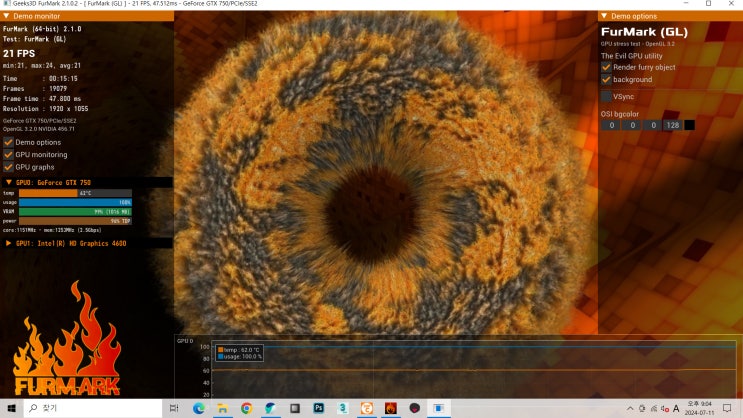743x418 pixels.
Task: Open the OSI bgcolor black color swatch
Action: tap(689, 125)
